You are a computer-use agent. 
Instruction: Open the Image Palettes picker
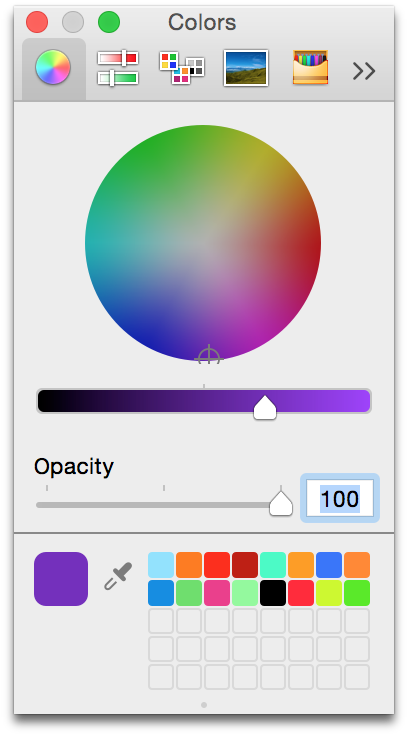tap(246, 68)
